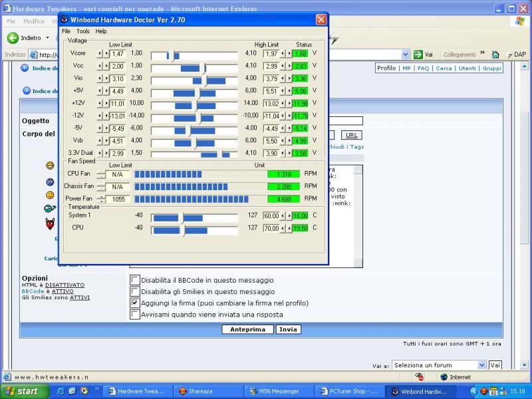This screenshot has width=532, height=399.
Task: Click the Anteprima button
Action: pos(247,329)
